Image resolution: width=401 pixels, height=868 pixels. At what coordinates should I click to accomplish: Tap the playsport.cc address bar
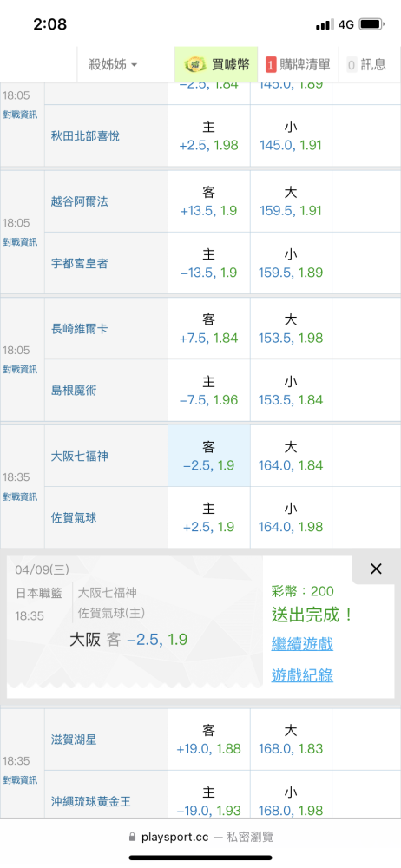point(200,837)
